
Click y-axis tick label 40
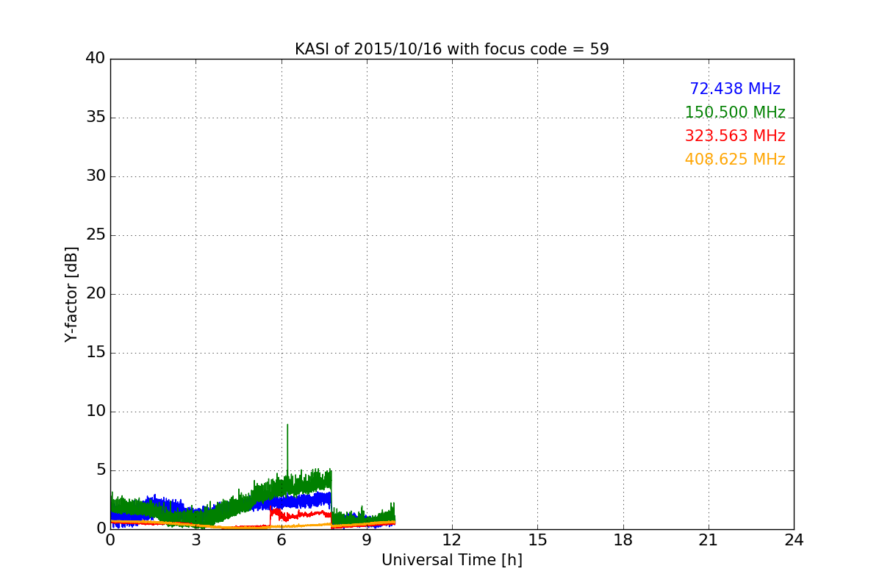point(96,59)
